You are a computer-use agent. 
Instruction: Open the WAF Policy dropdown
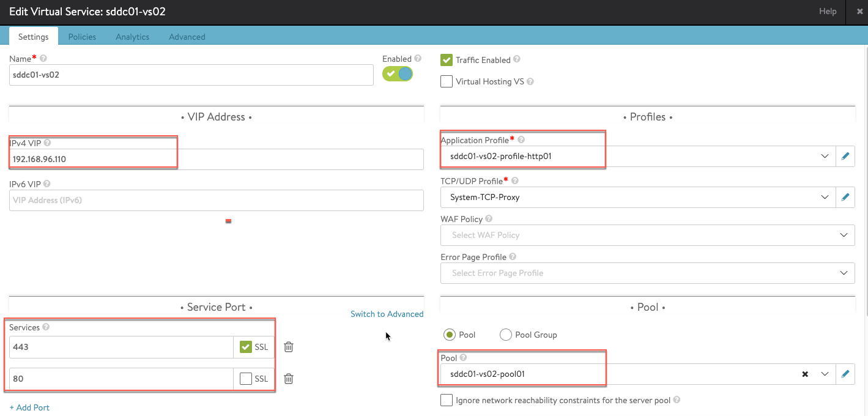[x=844, y=235]
